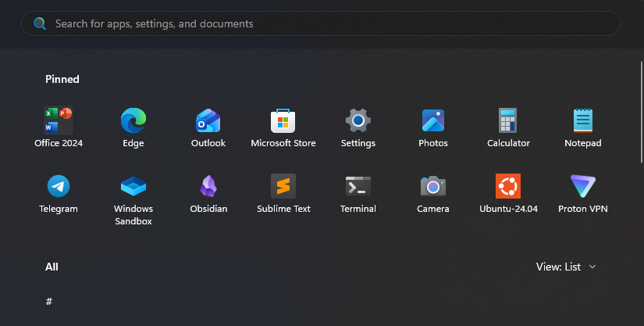Viewport: 644px width, 326px height.
Task: Click the # letter group header
Action: point(48,302)
